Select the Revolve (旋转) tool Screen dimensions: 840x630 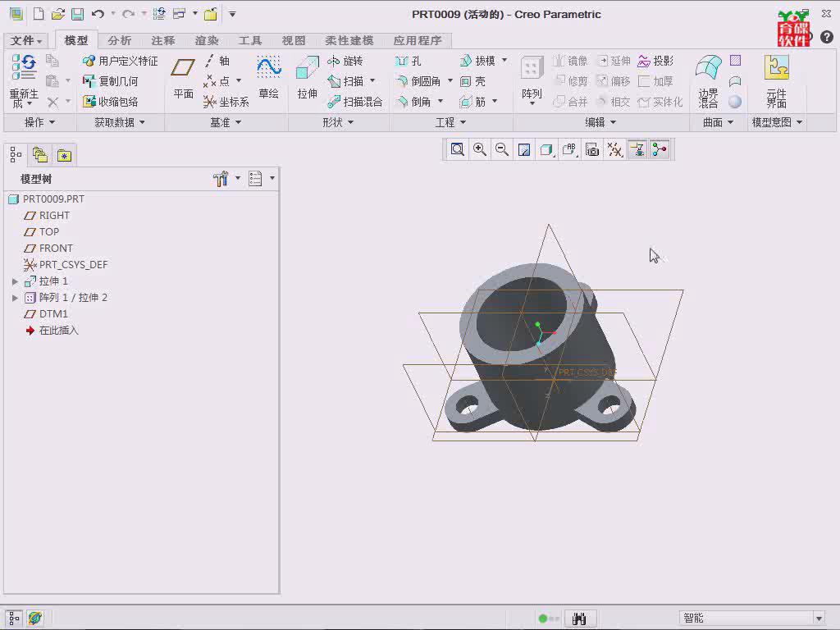pos(345,61)
